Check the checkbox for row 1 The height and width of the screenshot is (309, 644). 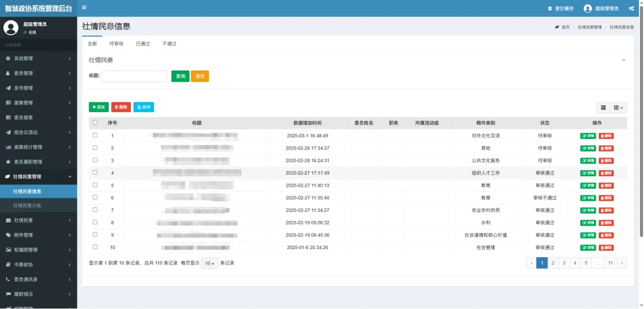(95, 135)
